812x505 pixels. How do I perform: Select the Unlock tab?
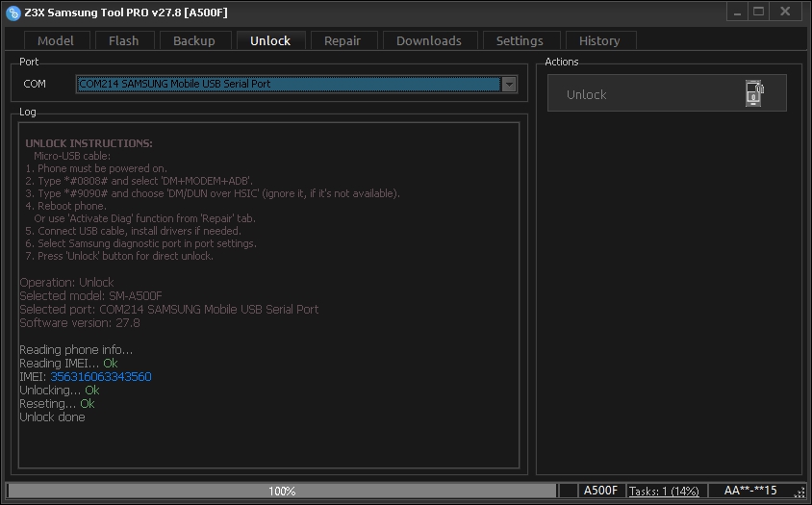coord(270,41)
